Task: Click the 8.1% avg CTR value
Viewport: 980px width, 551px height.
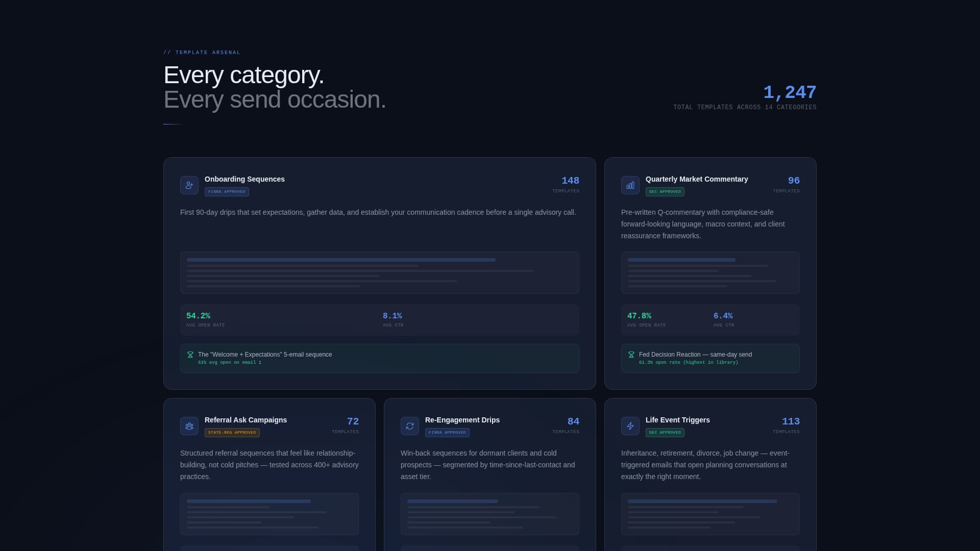Action: (x=392, y=316)
